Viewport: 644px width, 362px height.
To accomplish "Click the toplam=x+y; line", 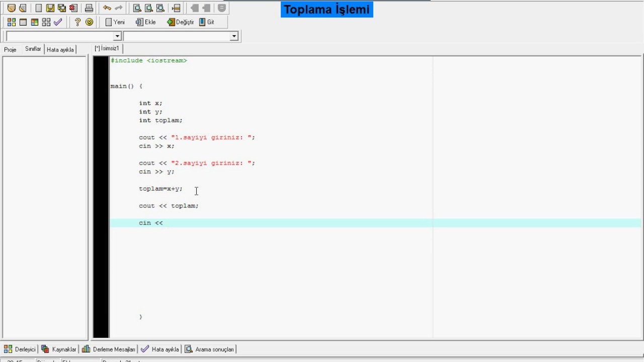I will click(x=161, y=189).
